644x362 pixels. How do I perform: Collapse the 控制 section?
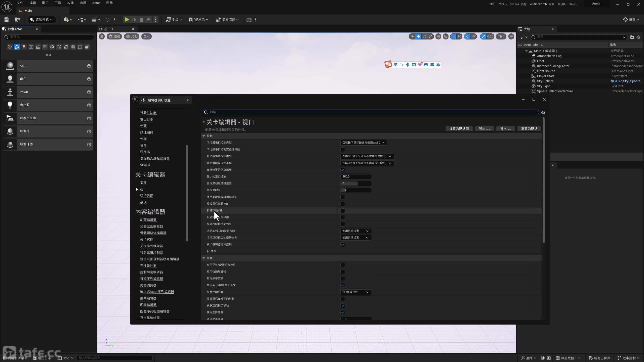pos(204,136)
